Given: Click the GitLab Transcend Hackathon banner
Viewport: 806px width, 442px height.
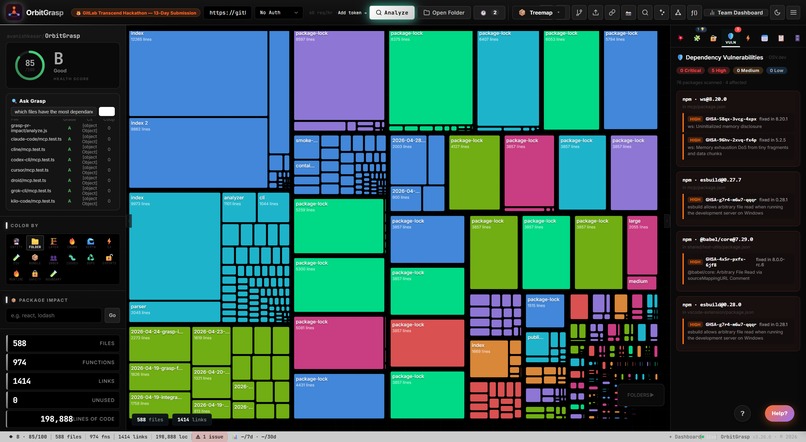Looking at the screenshot, I should (x=136, y=13).
